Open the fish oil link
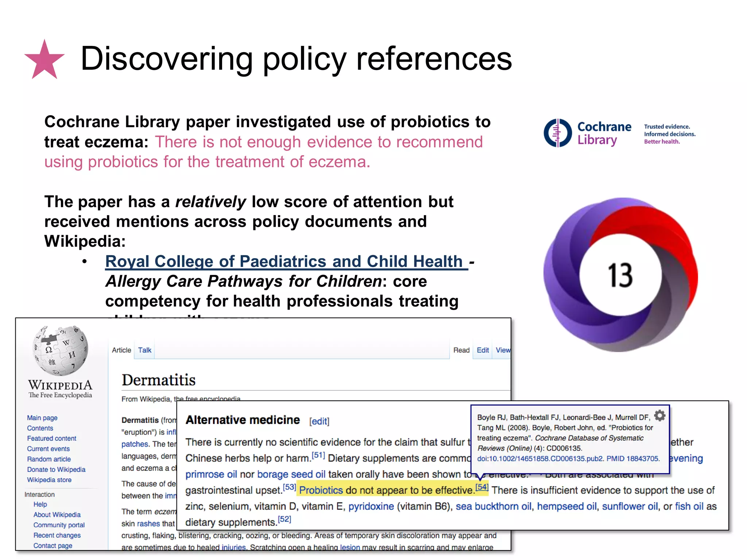The image size is (747, 560). (689, 506)
